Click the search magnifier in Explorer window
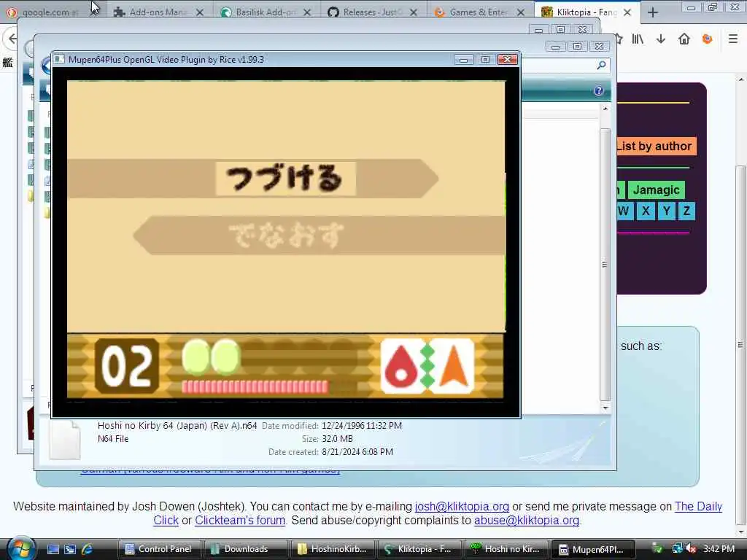This screenshot has width=747, height=560. pyautogui.click(x=601, y=65)
